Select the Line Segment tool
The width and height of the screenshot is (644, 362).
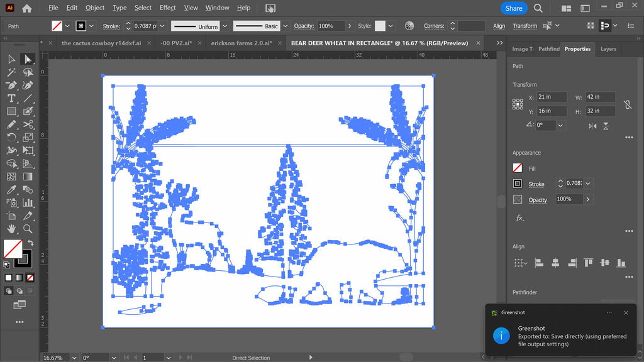click(28, 99)
